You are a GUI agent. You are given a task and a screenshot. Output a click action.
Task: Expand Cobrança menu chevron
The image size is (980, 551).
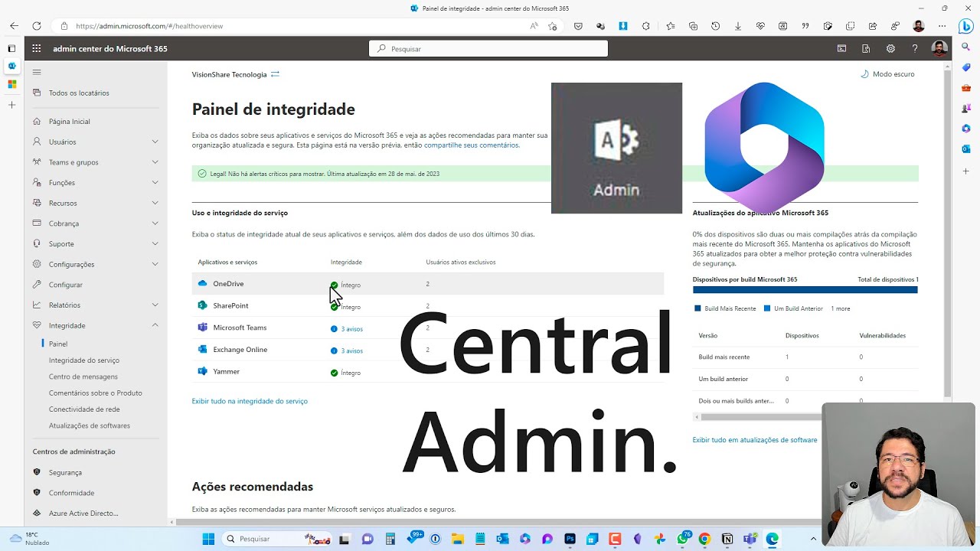point(155,223)
